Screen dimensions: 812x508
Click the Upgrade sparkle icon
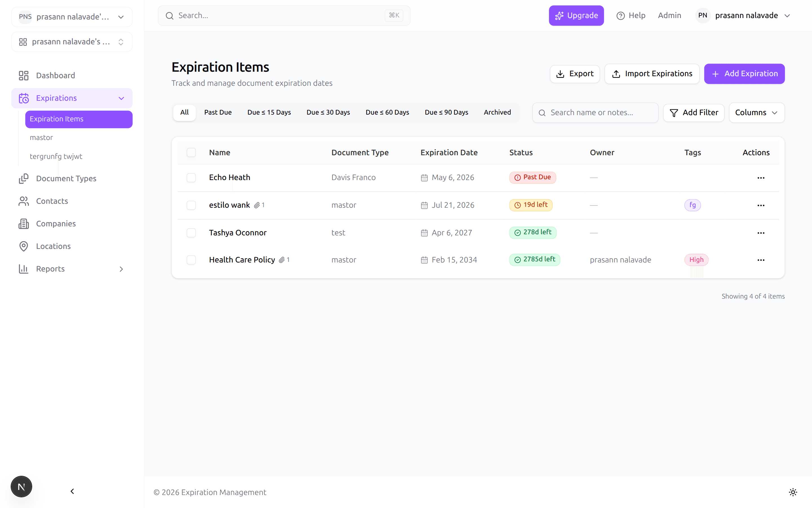[559, 16]
